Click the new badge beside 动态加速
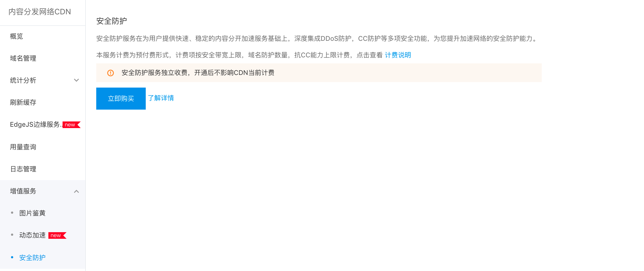The image size is (644, 271). coord(57,235)
